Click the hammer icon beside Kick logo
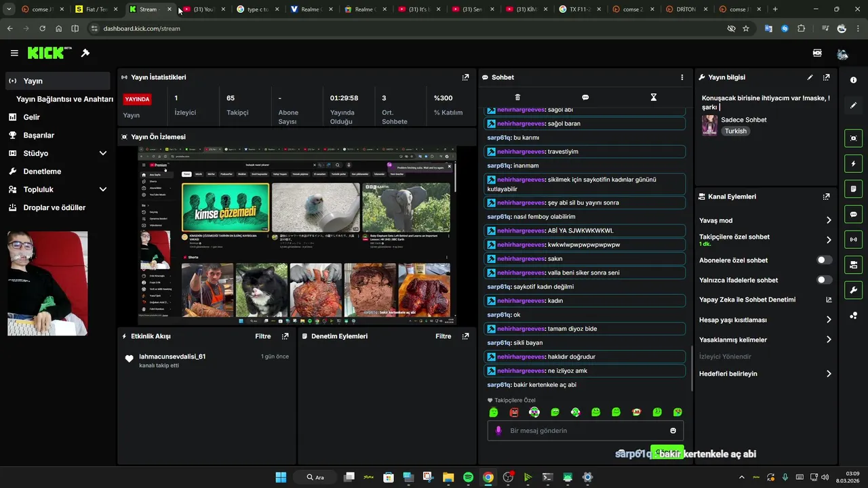 click(x=85, y=53)
